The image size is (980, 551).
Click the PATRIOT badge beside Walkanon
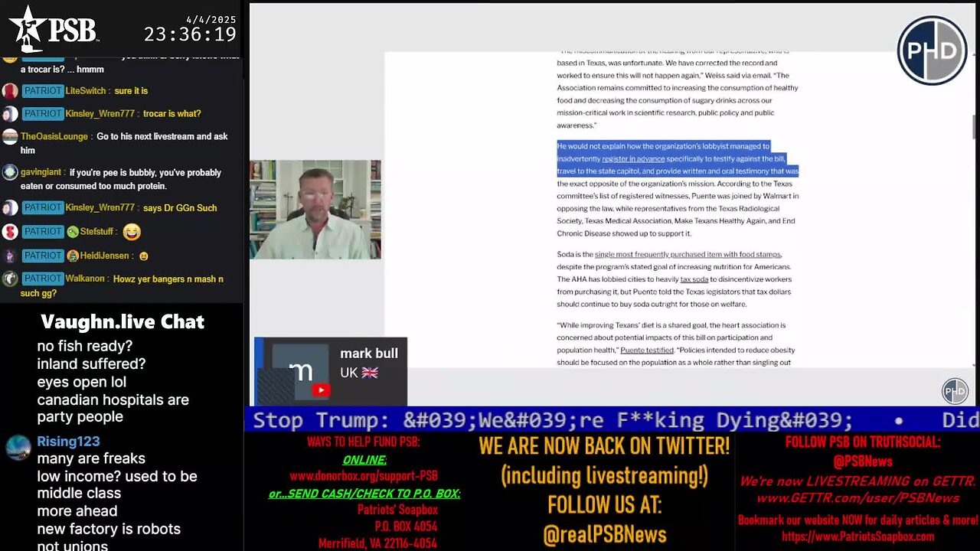click(42, 279)
